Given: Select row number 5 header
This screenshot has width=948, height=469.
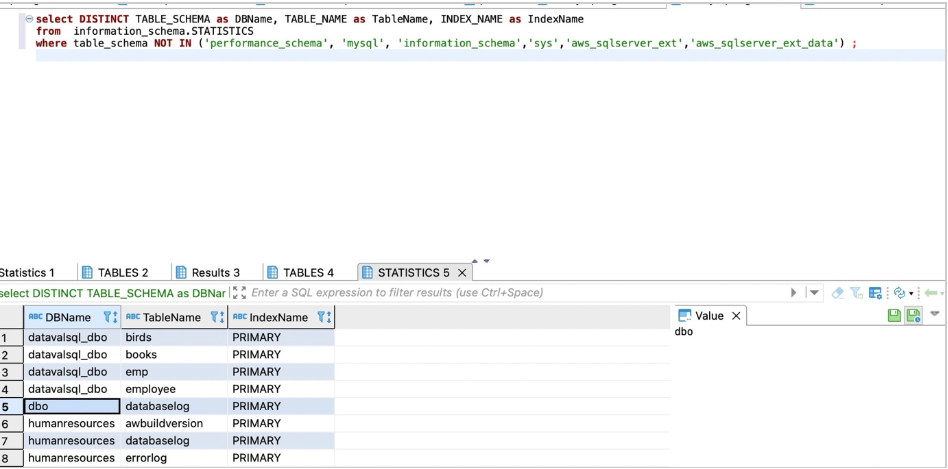Looking at the screenshot, I should coord(11,406).
